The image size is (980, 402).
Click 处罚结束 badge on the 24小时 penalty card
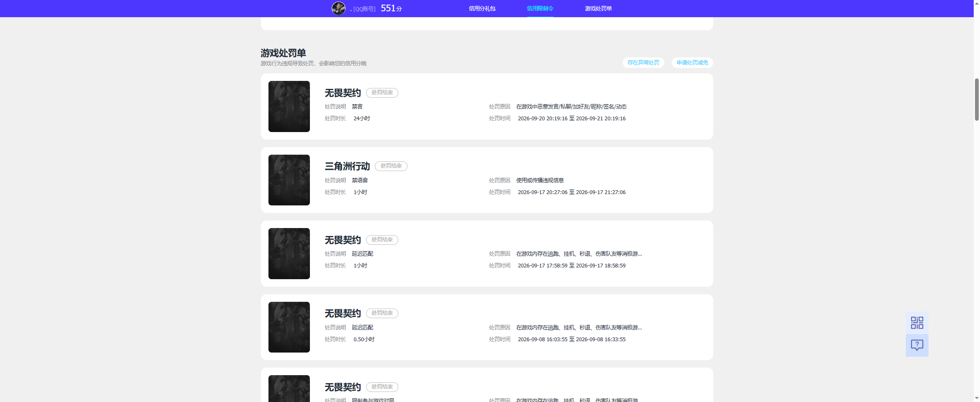point(382,93)
